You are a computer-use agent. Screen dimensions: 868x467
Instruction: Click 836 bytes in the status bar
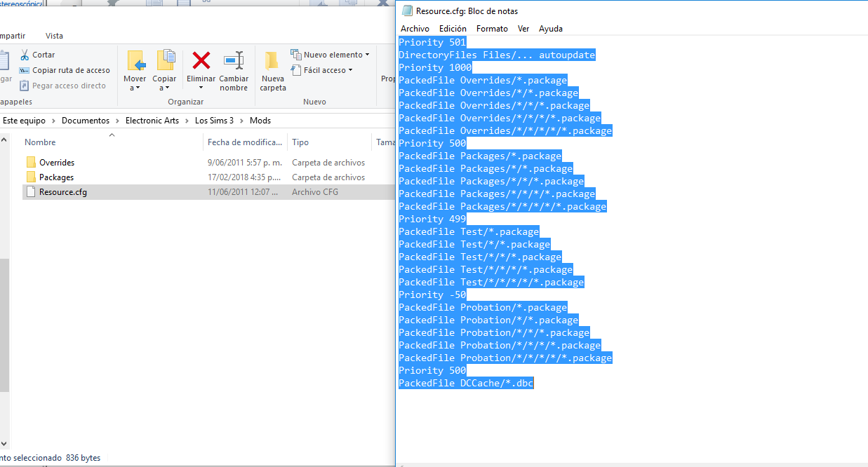coord(83,458)
